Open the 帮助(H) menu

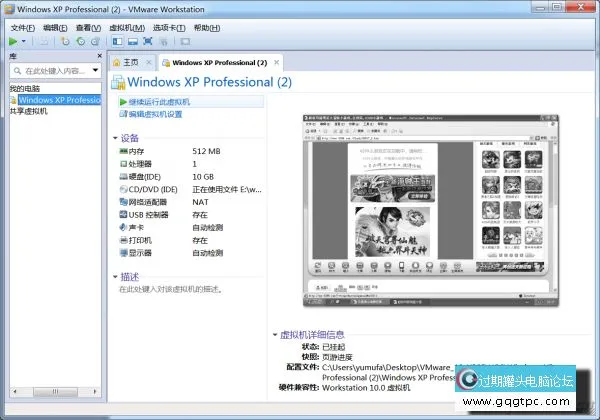click(207, 28)
